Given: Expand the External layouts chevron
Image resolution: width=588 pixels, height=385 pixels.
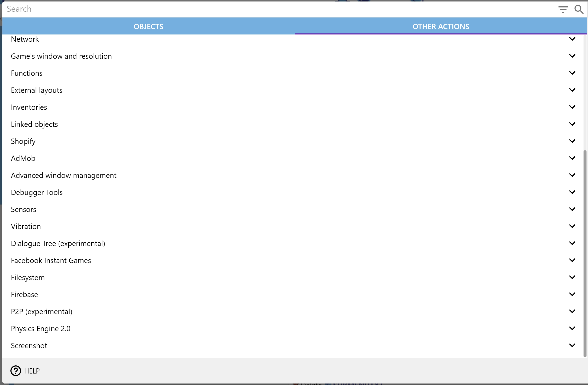Looking at the screenshot, I should pyautogui.click(x=572, y=90).
